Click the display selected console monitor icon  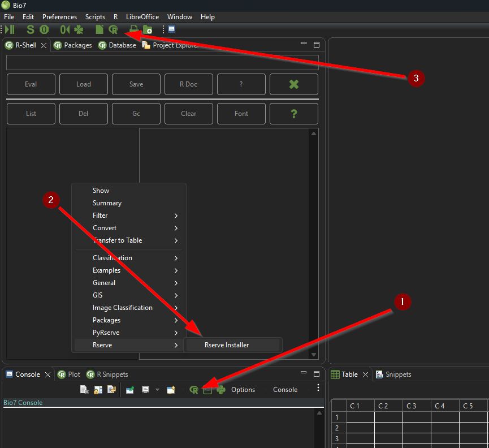[x=145, y=389]
